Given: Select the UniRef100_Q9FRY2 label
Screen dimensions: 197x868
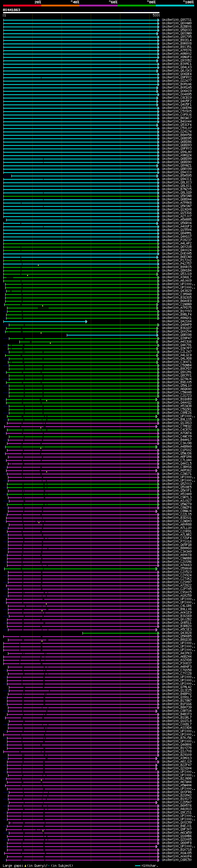Looking at the screenshot, I should click(x=177, y=78).
